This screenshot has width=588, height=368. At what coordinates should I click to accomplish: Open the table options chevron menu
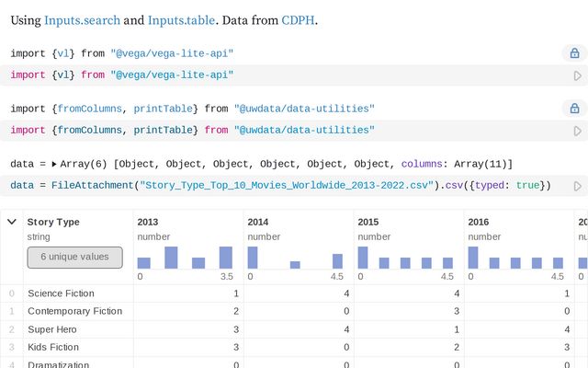point(11,222)
